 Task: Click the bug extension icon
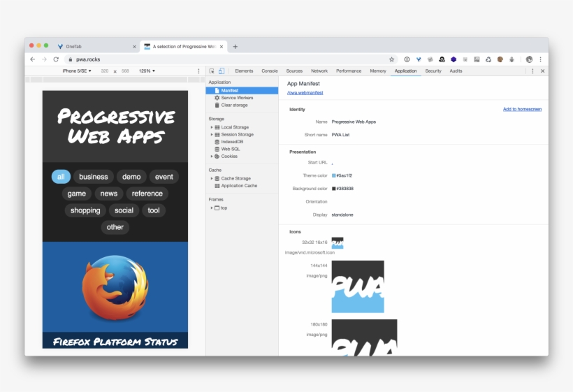click(512, 59)
